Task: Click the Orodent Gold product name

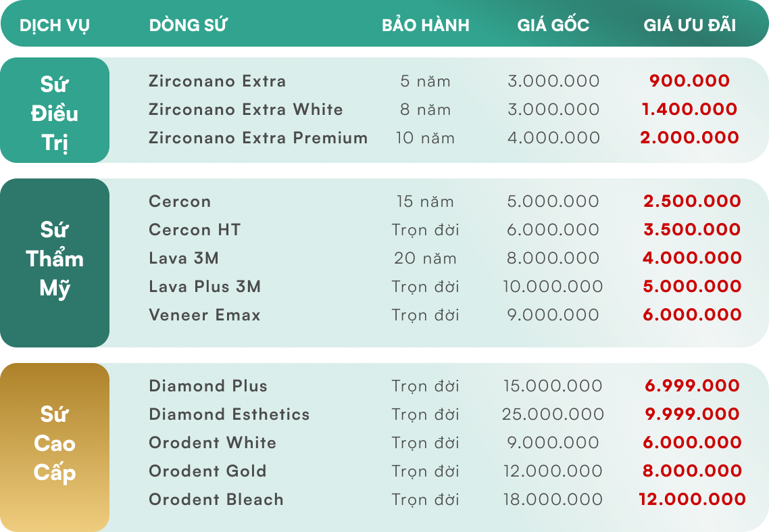Action: [207, 471]
